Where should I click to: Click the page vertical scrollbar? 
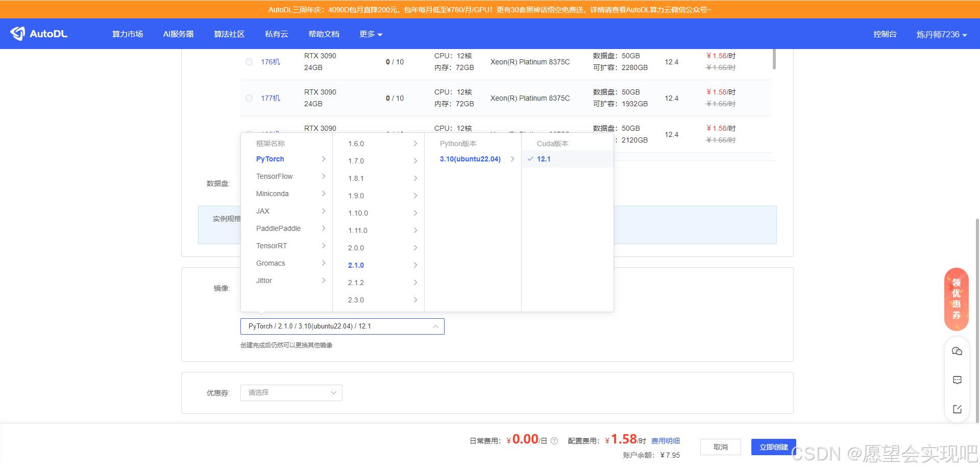(977, 320)
